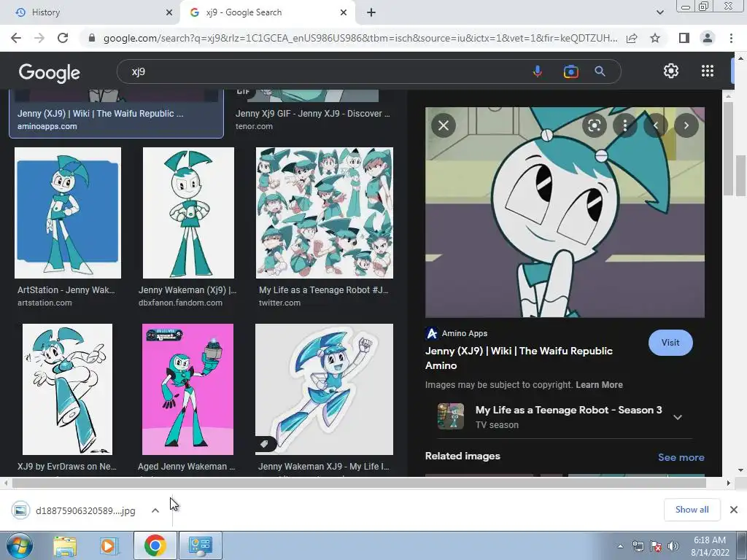Open the tab search dropdown
Screen dimensions: 747x560
tap(659, 12)
